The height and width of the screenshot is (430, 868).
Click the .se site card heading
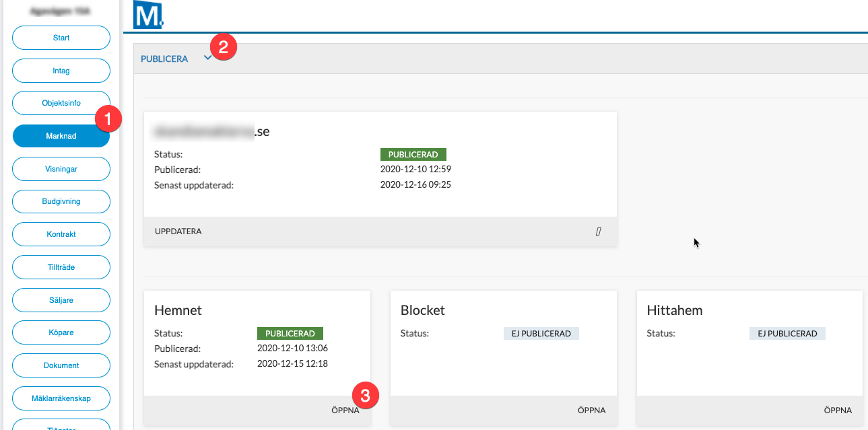click(x=212, y=131)
